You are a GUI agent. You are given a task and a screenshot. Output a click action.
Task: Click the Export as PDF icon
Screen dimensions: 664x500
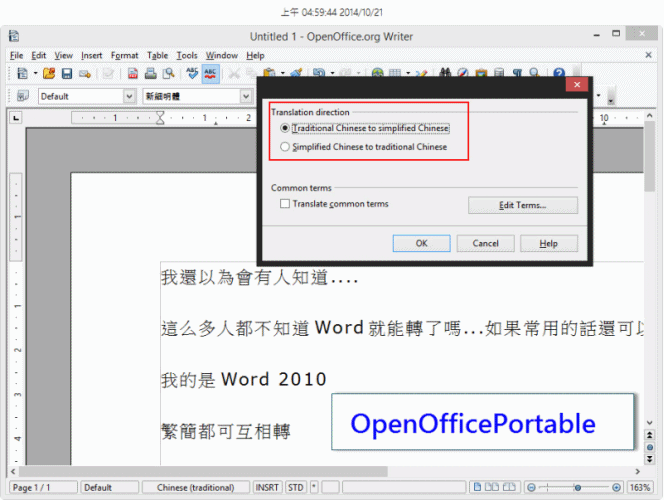pos(133,74)
